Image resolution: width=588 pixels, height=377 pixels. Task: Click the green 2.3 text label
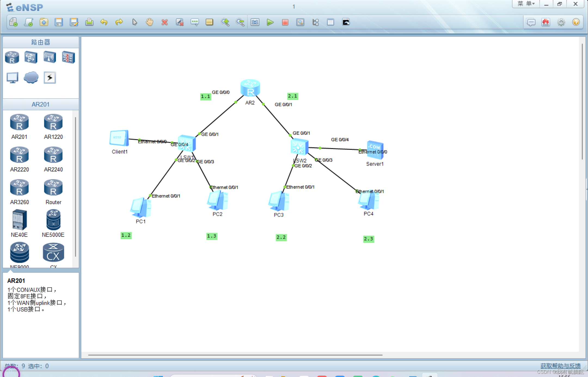pyautogui.click(x=369, y=239)
